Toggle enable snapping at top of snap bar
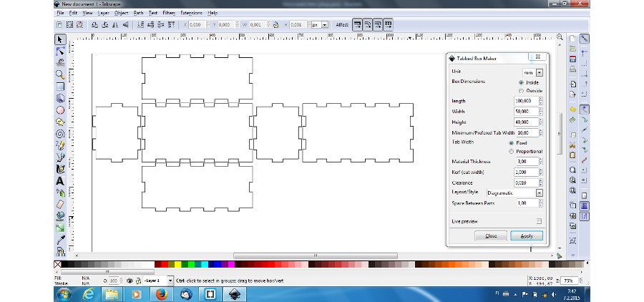 coord(584,39)
